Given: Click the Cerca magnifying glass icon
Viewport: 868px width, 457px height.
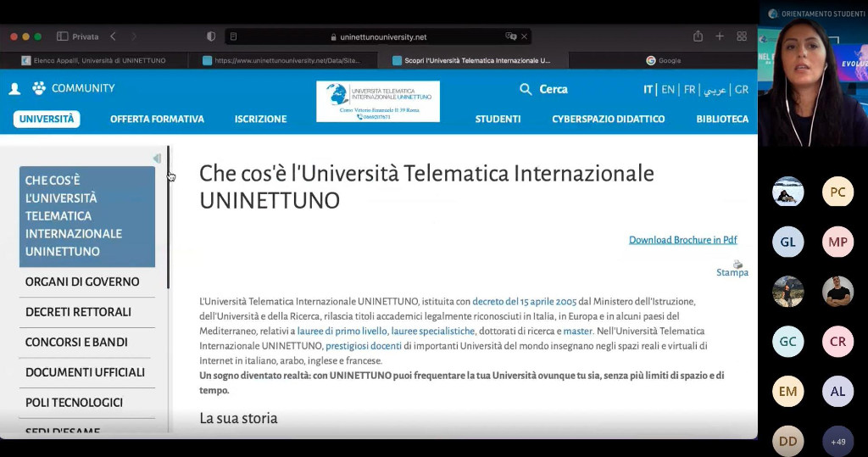Looking at the screenshot, I should point(526,90).
